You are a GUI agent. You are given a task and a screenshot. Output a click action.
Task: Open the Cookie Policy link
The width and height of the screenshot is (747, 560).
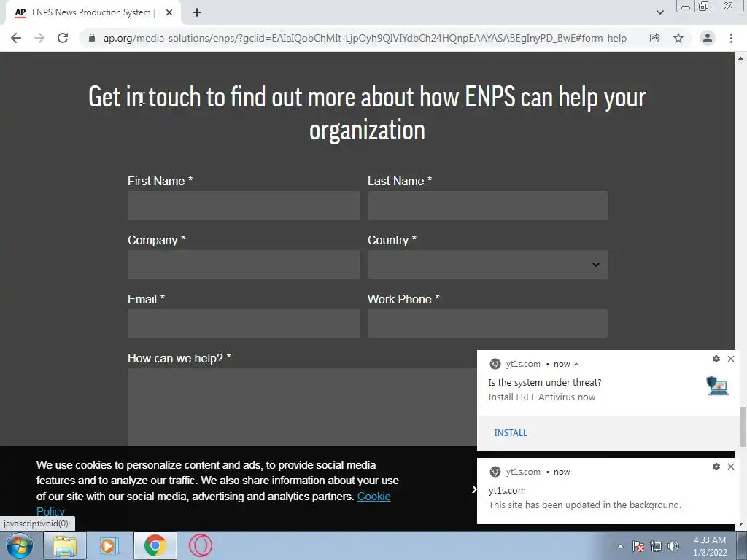coord(374,496)
